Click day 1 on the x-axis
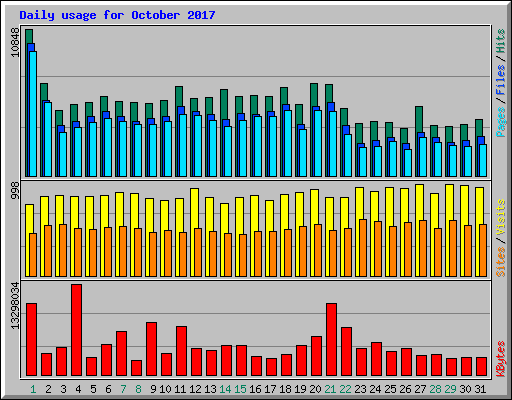 pyautogui.click(x=33, y=389)
